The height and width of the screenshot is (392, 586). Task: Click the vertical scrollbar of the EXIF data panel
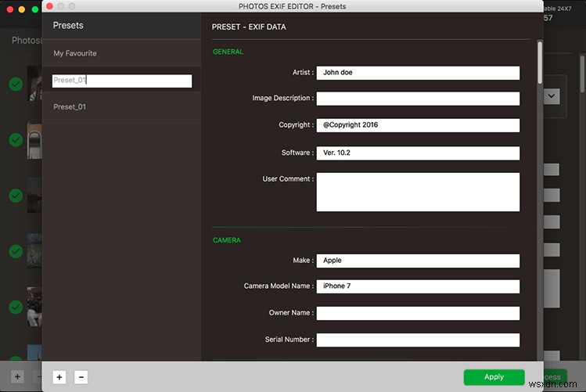coord(539,63)
